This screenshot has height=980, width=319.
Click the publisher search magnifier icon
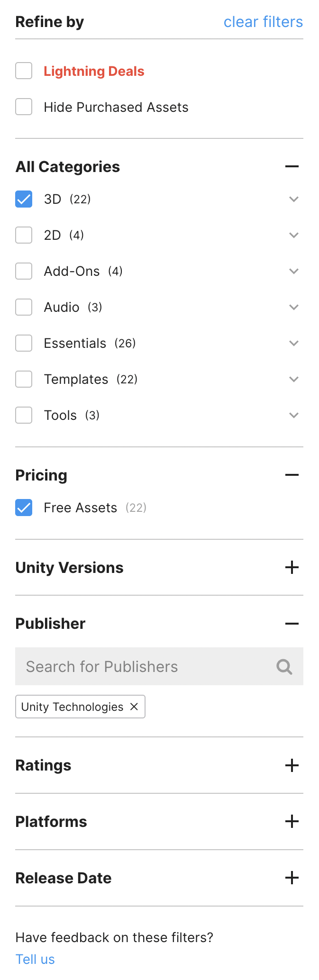(284, 667)
